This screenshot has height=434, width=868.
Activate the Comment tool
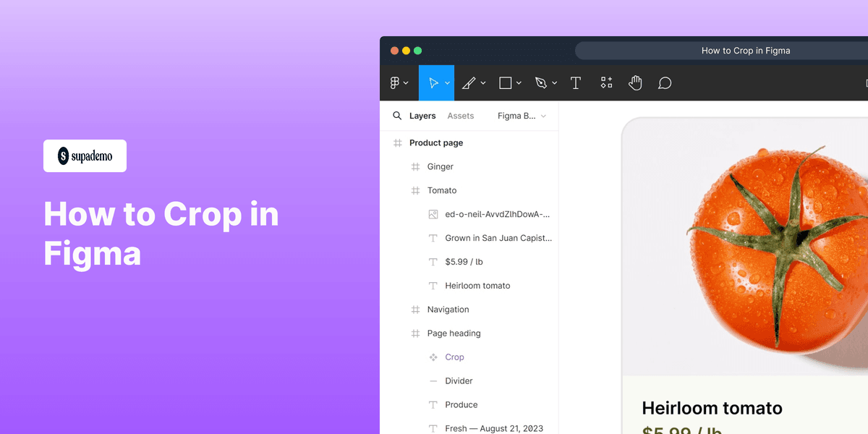pos(664,82)
